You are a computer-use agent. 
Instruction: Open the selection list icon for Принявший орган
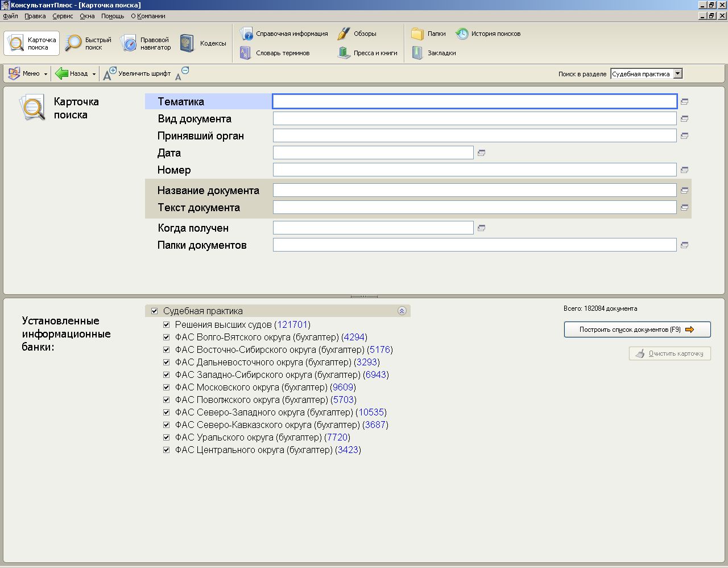click(x=685, y=135)
